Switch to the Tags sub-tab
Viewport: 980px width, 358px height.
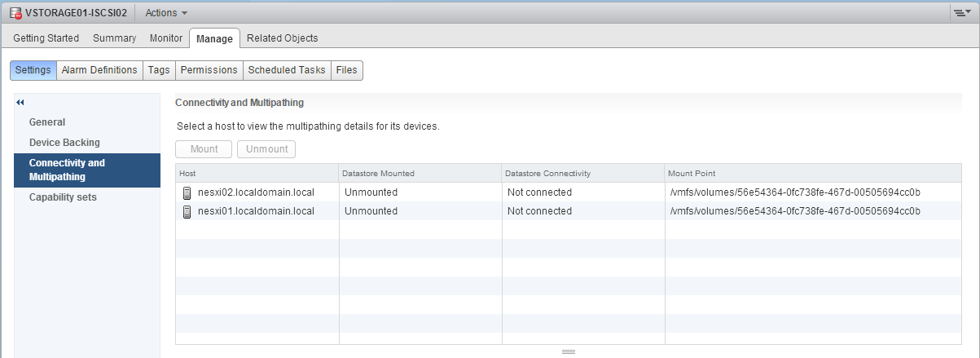159,70
